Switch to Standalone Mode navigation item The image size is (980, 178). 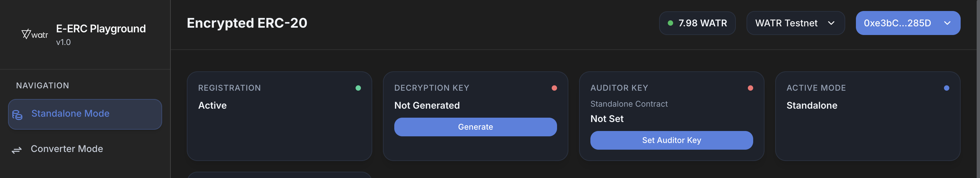tap(85, 114)
